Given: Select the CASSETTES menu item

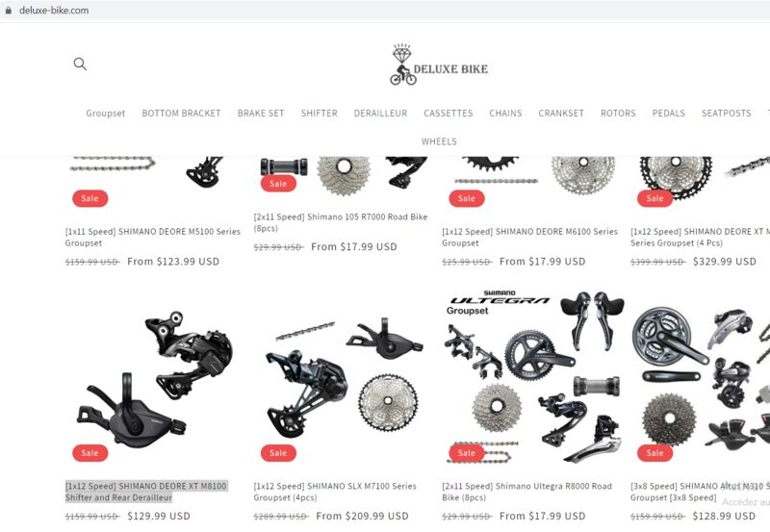Looking at the screenshot, I should 449,114.
